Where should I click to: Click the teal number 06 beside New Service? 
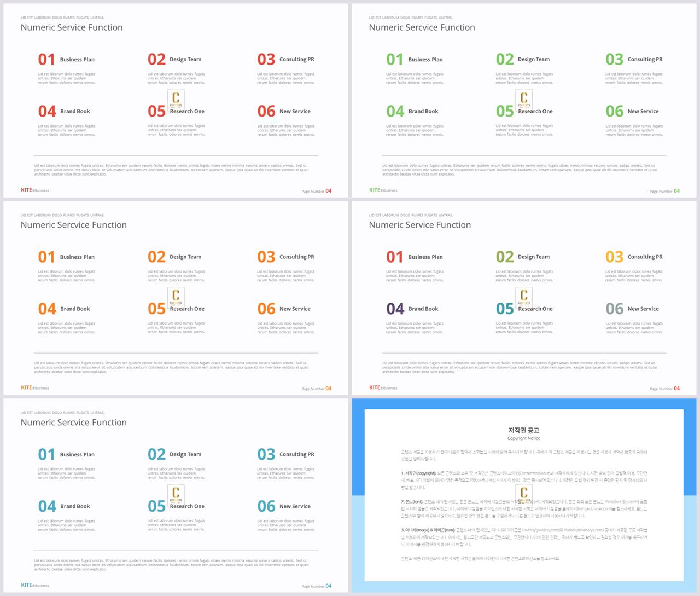point(266,506)
